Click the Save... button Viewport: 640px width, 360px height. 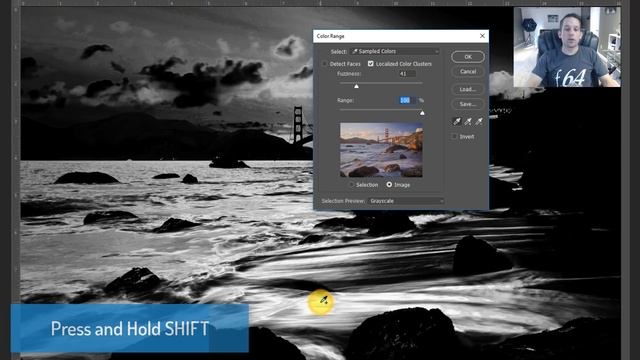468,104
